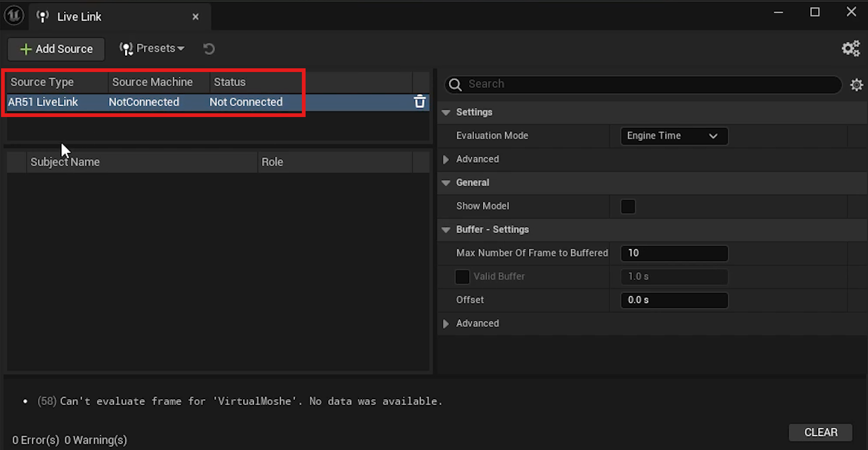Click the CLEAR log button
The height and width of the screenshot is (450, 868).
click(x=820, y=433)
